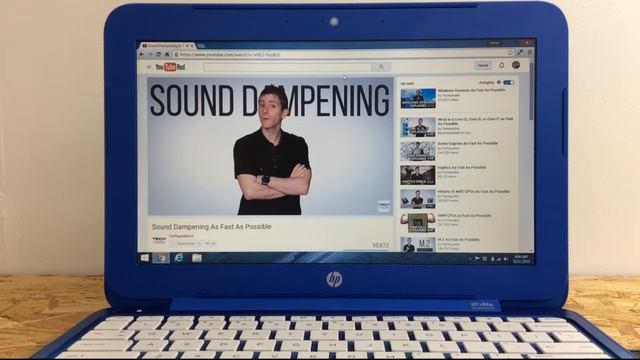Toggle the Autoplay switch
640x360 pixels.
pyautogui.click(x=509, y=82)
